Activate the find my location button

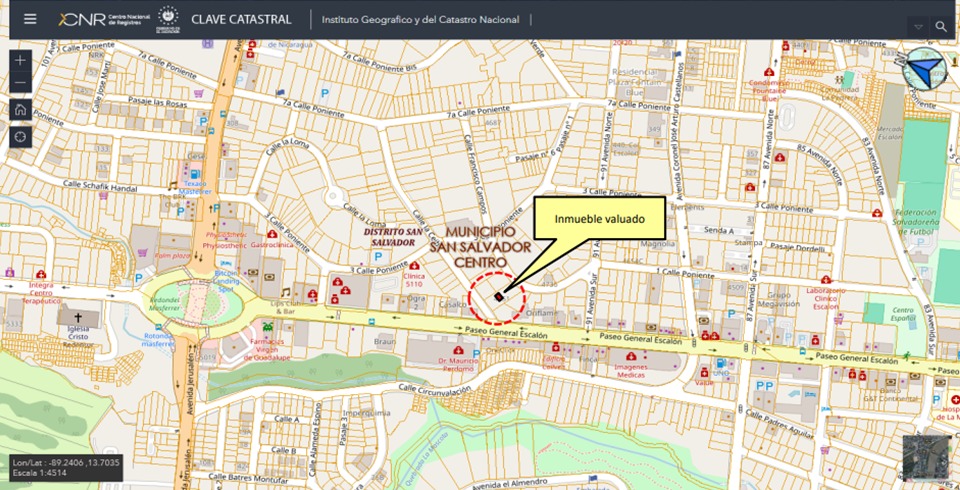[21, 136]
